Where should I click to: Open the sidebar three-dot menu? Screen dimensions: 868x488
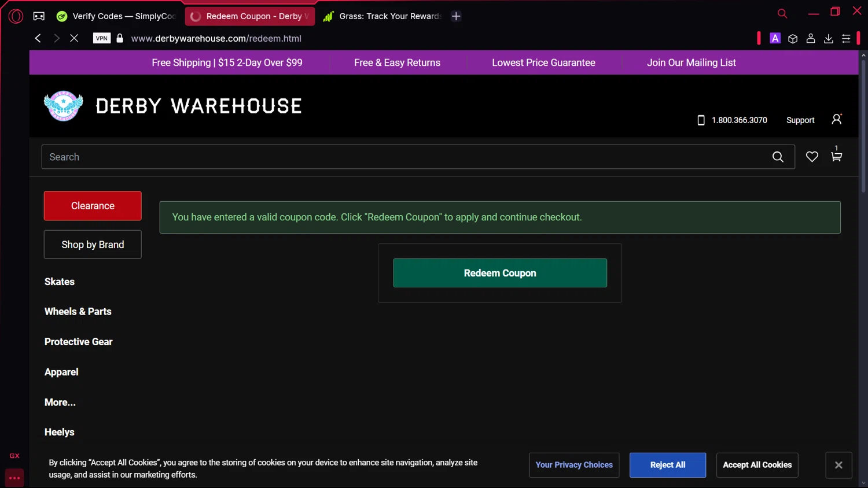tap(14, 478)
